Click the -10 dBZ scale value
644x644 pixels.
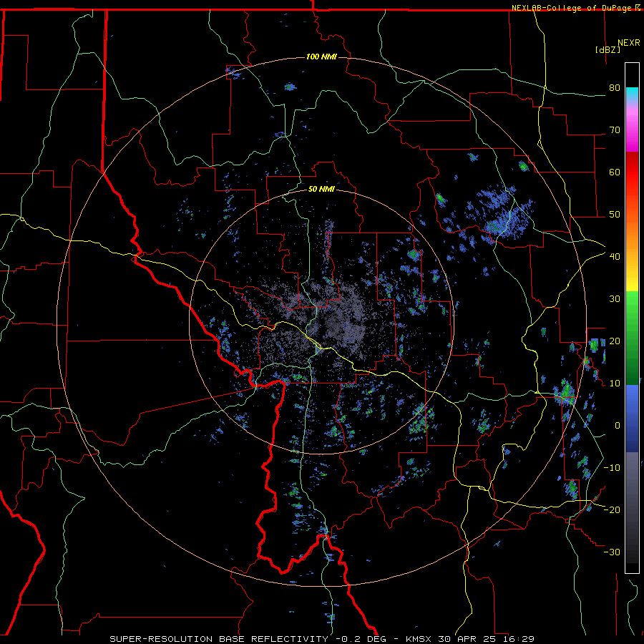click(612, 467)
